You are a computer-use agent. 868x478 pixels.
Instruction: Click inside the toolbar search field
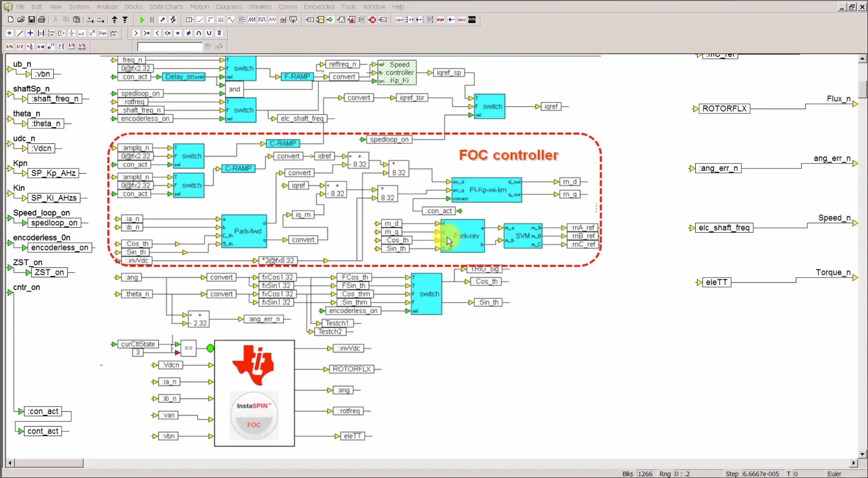pos(169,46)
